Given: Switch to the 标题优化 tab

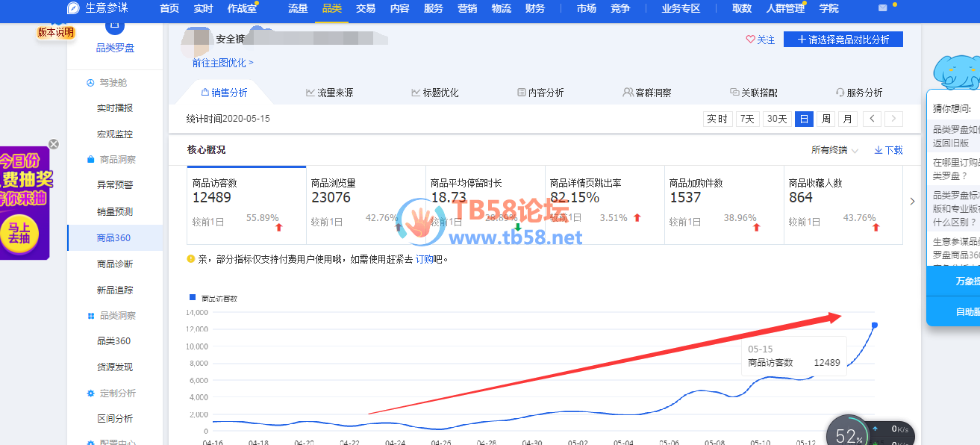Looking at the screenshot, I should point(435,93).
